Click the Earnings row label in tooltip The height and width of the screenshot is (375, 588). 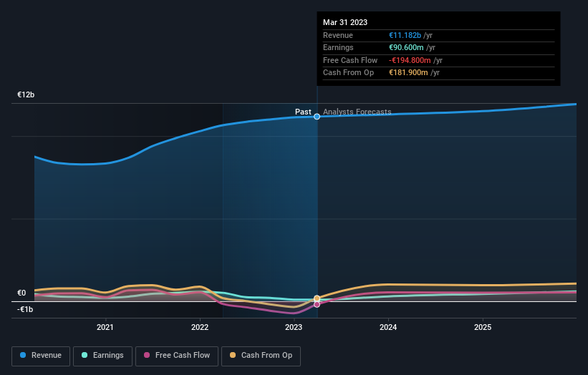coord(338,47)
